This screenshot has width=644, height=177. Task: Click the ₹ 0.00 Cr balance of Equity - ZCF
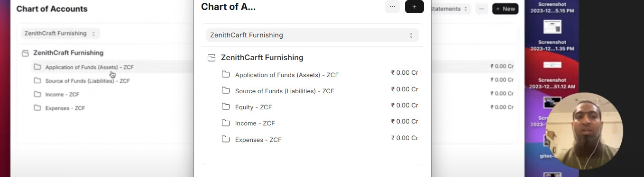[405, 105]
